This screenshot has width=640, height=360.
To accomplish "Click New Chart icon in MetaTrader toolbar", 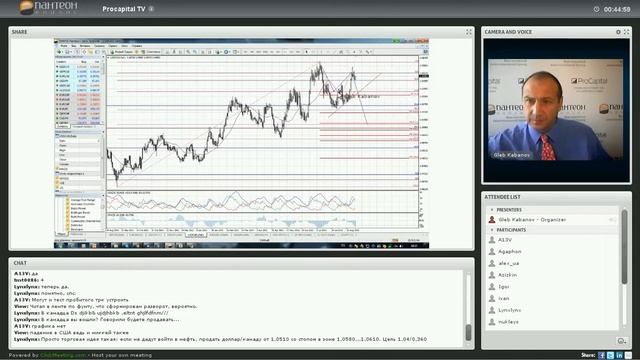I will pos(59,52).
